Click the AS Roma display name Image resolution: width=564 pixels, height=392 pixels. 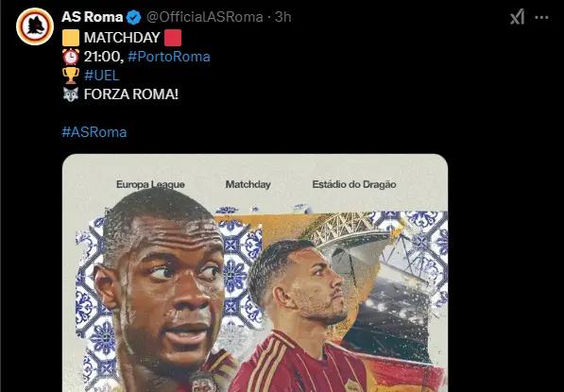coord(92,17)
